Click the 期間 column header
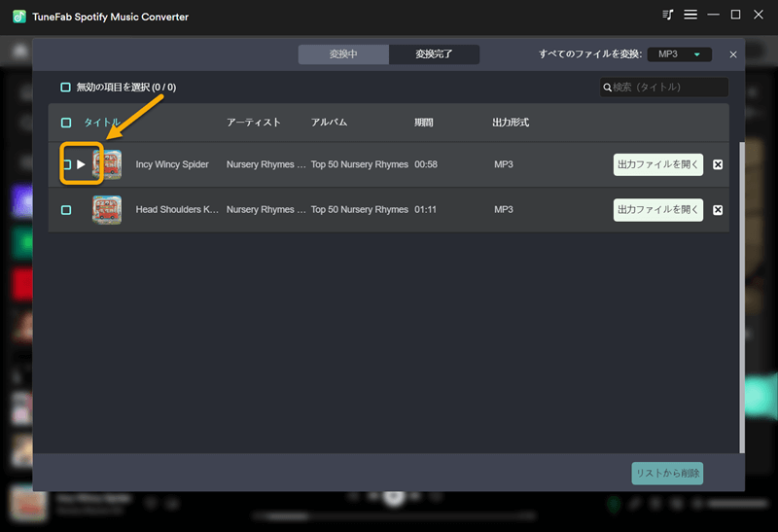Viewport: 778px width, 532px height. coord(424,123)
